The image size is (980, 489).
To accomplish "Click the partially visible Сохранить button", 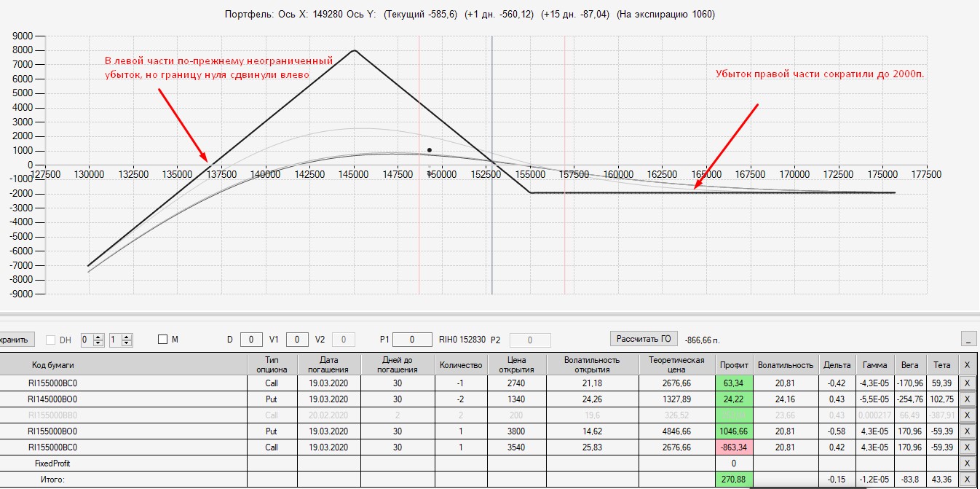I will (x=16, y=340).
